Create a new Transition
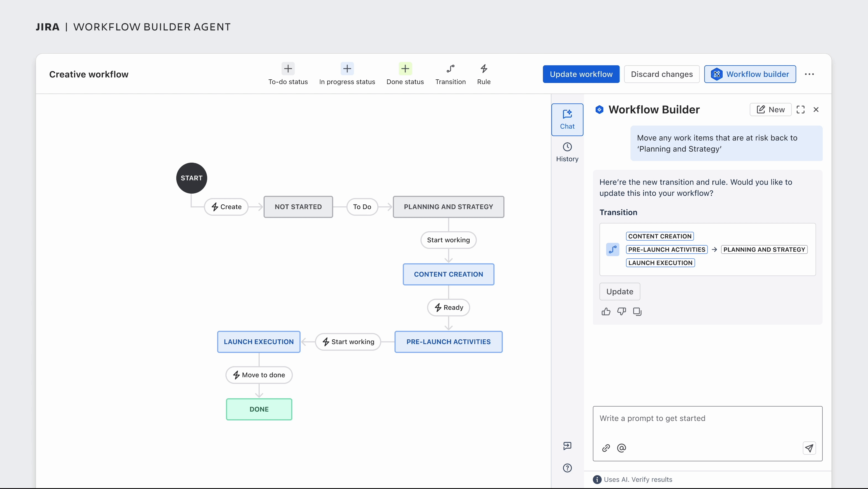This screenshot has height=489, width=868. (451, 73)
